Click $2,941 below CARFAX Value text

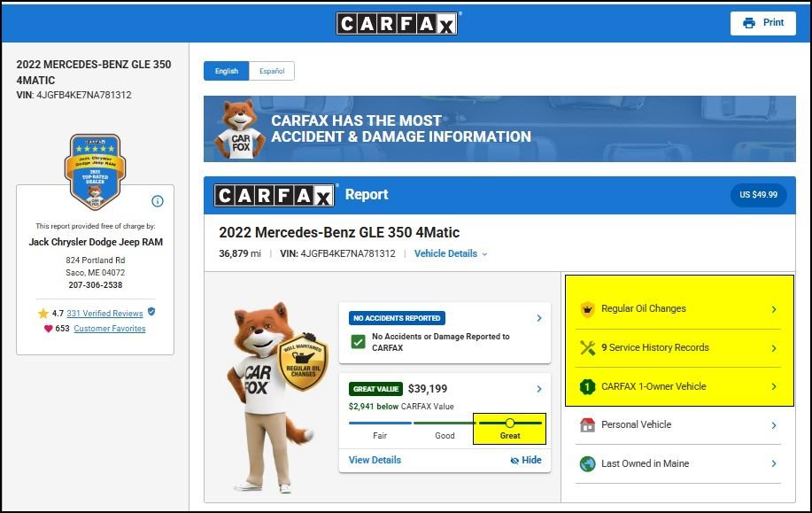coord(401,407)
